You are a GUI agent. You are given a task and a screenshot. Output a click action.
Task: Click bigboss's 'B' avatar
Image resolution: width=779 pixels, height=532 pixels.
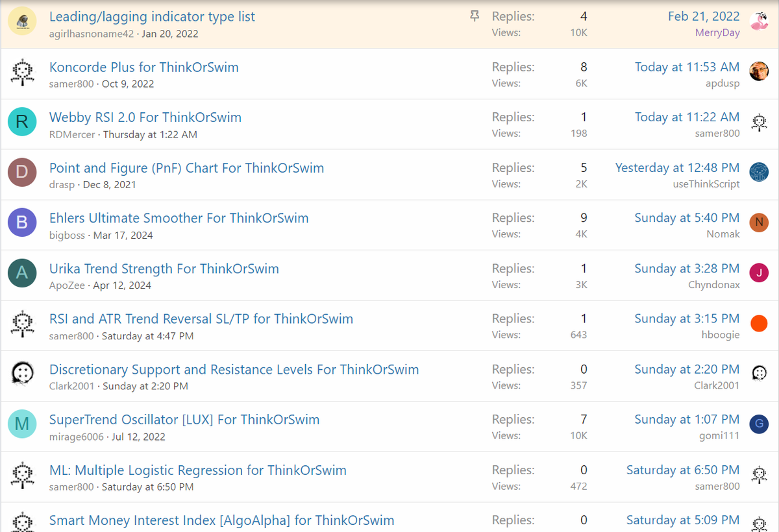[x=22, y=223]
